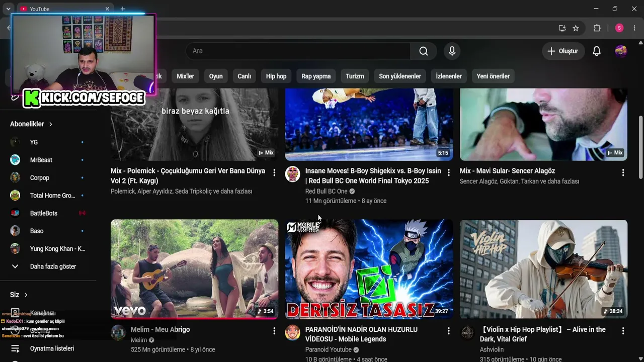Open the YouTube account avatar menu
The height and width of the screenshot is (362, 644).
(x=621, y=51)
